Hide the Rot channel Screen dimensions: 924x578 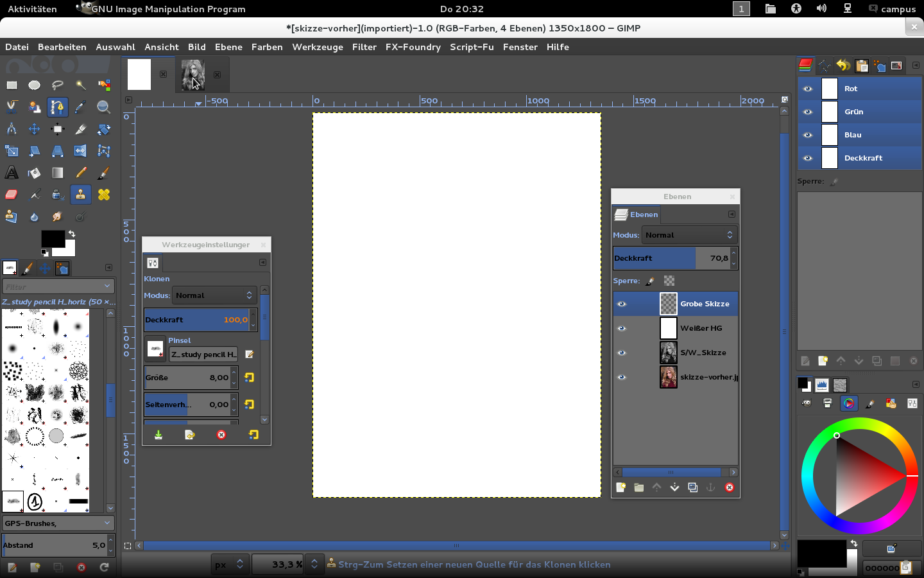808,89
